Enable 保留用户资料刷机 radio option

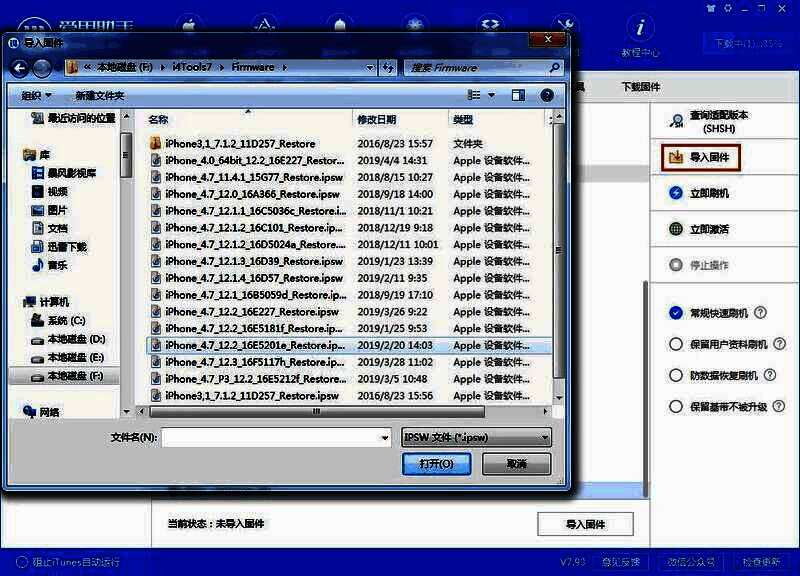click(x=677, y=345)
